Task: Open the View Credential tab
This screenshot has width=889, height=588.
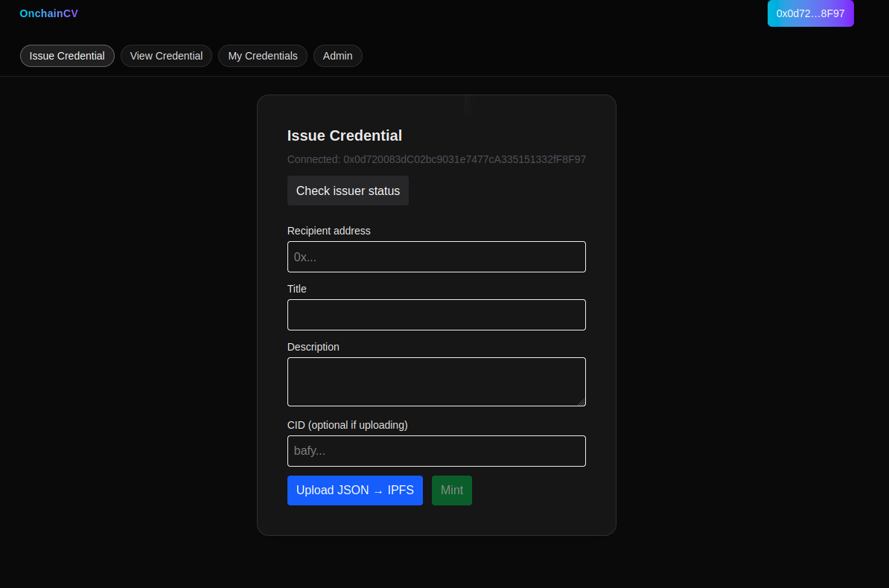Action: [166, 56]
